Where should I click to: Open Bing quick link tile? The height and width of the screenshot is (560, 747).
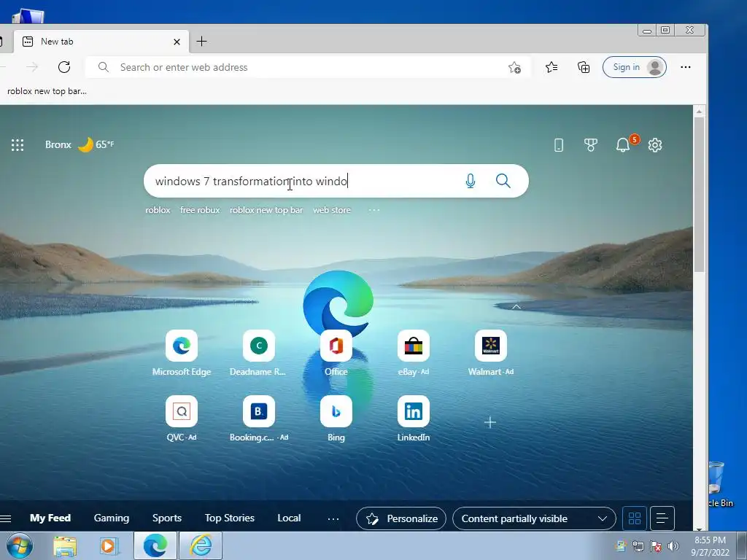(x=336, y=419)
